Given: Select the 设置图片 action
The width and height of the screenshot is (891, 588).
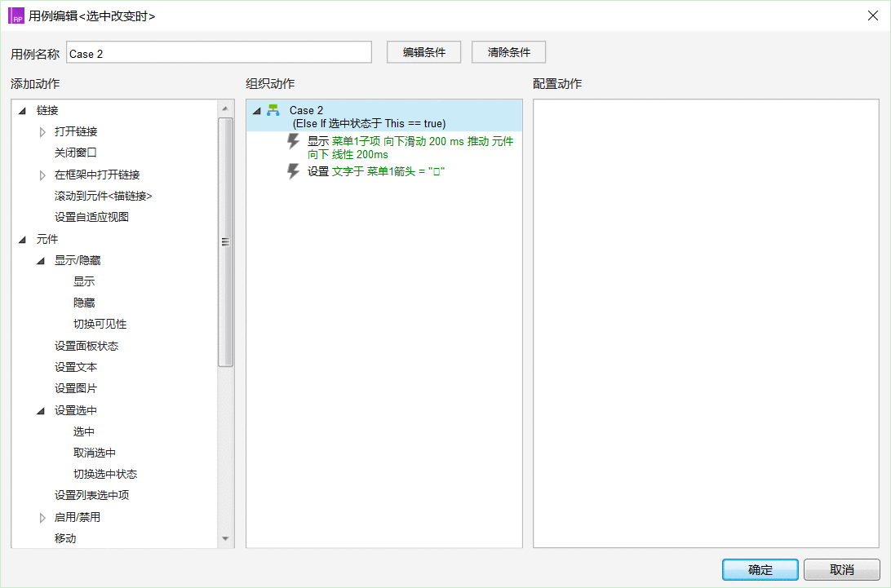Looking at the screenshot, I should 76,388.
